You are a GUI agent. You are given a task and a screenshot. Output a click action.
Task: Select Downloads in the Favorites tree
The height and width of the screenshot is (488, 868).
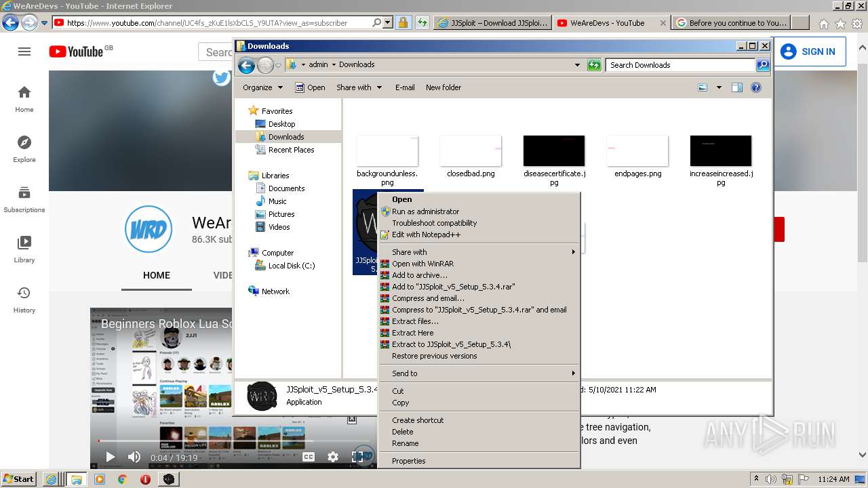[286, 137]
